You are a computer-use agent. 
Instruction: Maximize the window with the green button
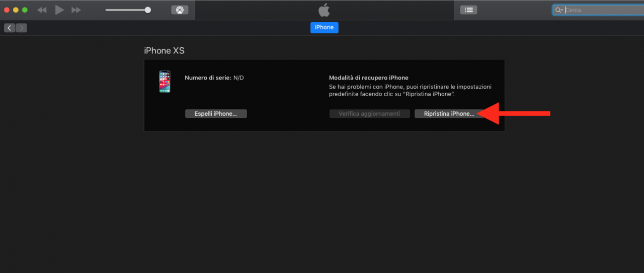[25, 10]
